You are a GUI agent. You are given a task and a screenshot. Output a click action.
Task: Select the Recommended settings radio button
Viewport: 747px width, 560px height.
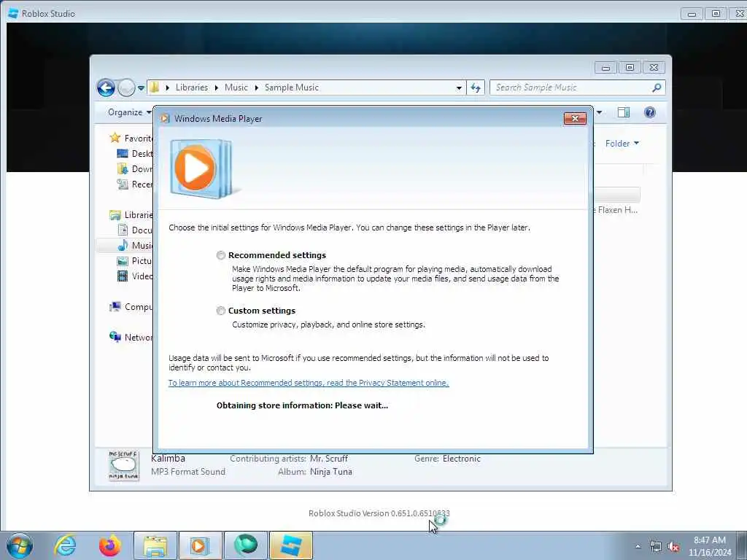220,255
